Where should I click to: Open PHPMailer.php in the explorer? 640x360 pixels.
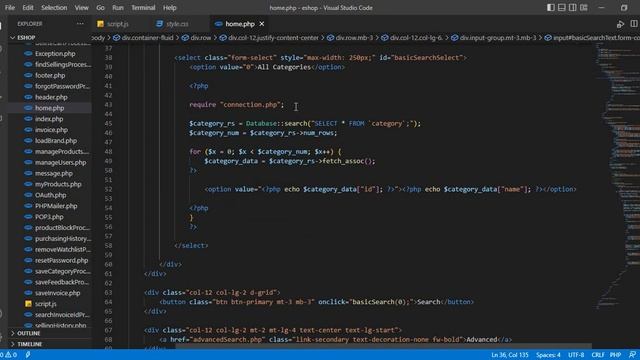tap(56, 206)
